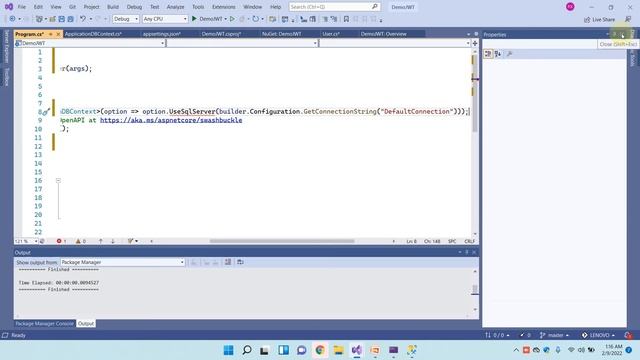Open the Tools menu
The height and width of the screenshot is (360, 640).
click(198, 7)
